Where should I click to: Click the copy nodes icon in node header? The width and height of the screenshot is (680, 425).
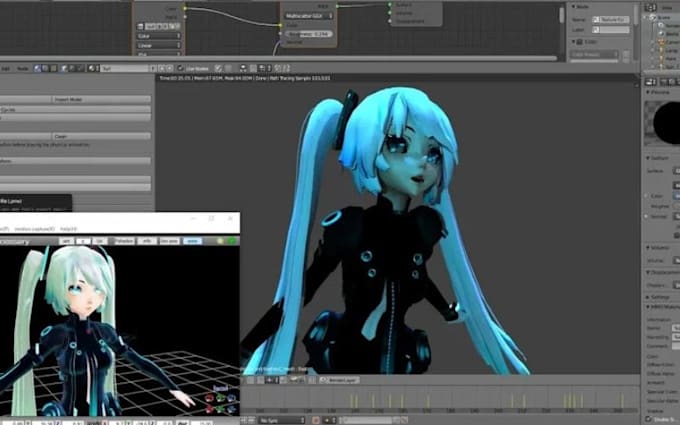click(x=278, y=68)
